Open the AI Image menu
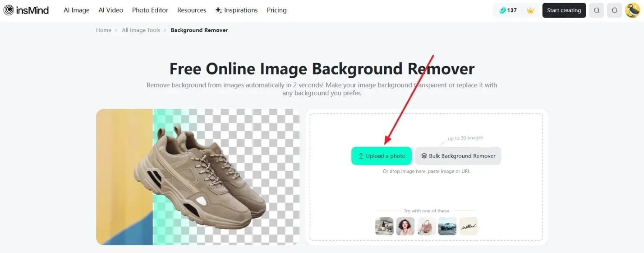The image size is (644, 253). point(77,10)
